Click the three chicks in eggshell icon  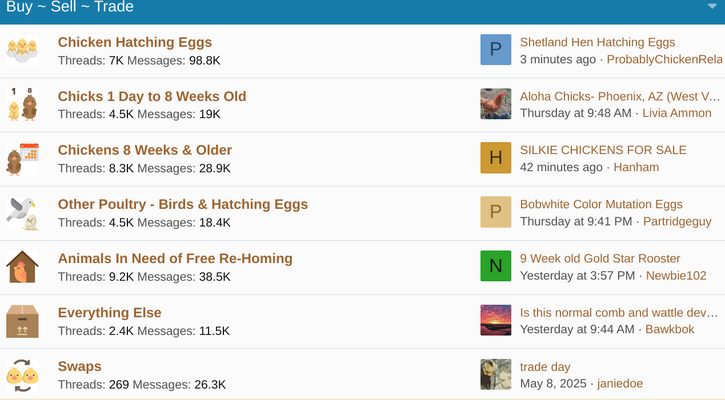pyautogui.click(x=22, y=50)
